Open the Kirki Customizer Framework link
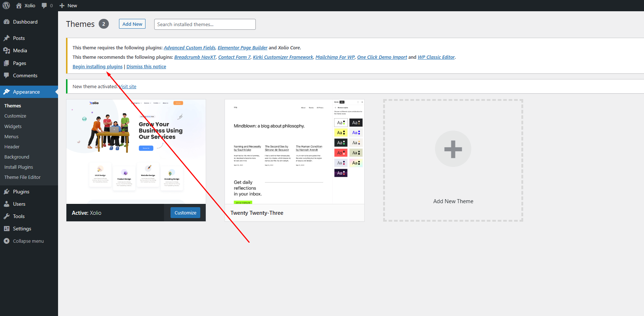 click(283, 57)
